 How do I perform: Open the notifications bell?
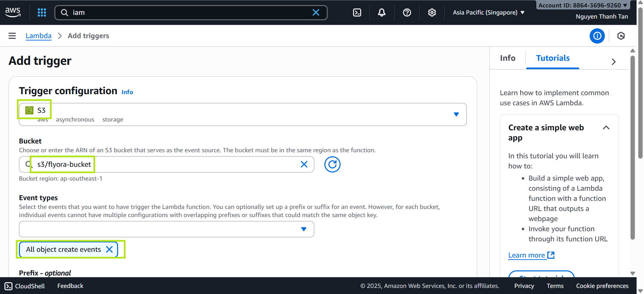pyautogui.click(x=381, y=12)
